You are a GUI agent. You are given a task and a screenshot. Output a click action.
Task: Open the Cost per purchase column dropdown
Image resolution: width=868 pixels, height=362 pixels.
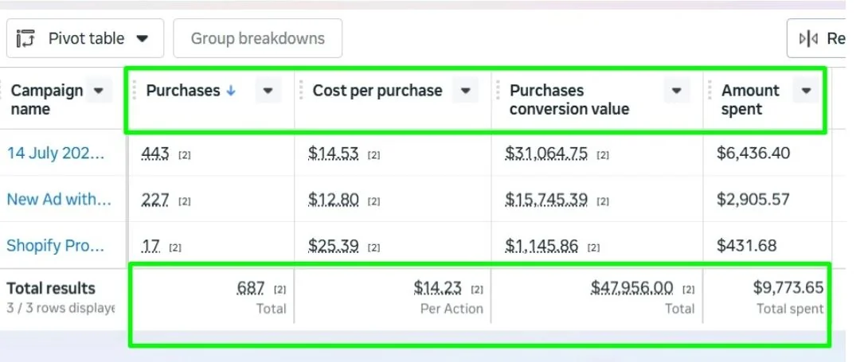[466, 91]
